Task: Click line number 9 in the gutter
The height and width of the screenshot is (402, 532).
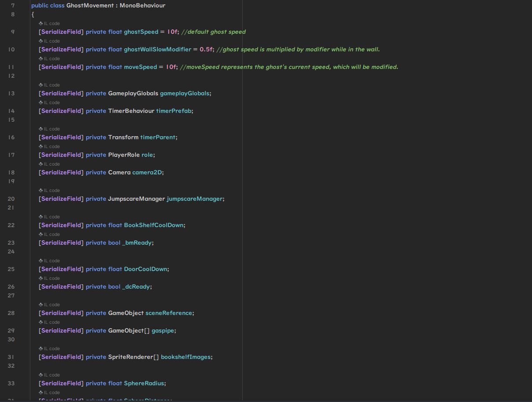Action: click(x=12, y=32)
